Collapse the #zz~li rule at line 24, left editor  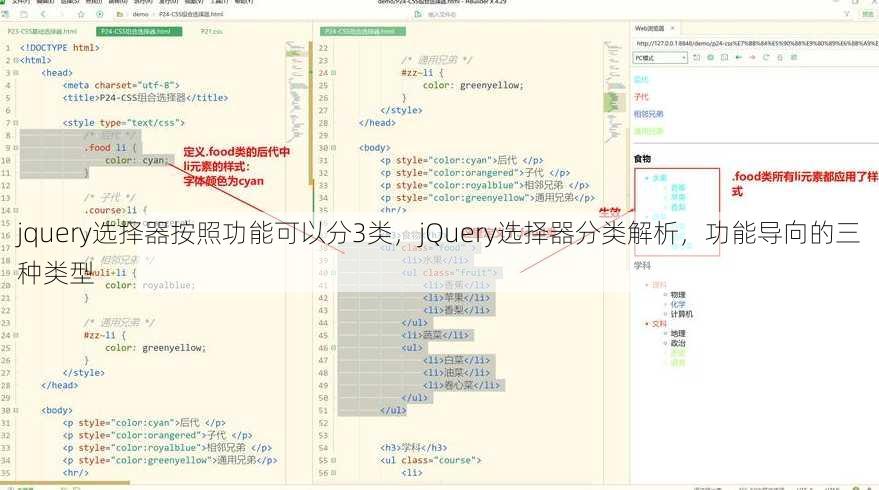[16, 335]
